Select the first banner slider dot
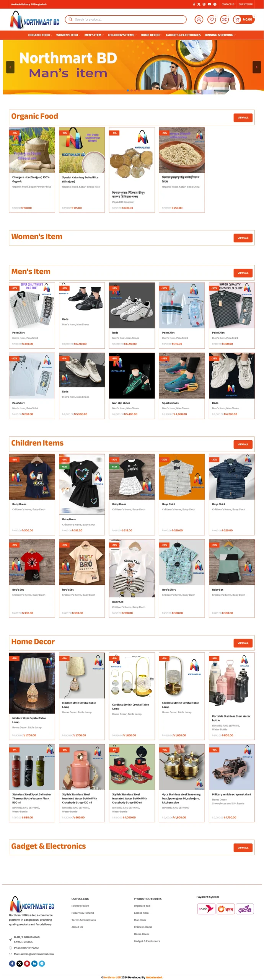Image resolution: width=264 pixels, height=980 pixels. pyautogui.click(x=127, y=90)
